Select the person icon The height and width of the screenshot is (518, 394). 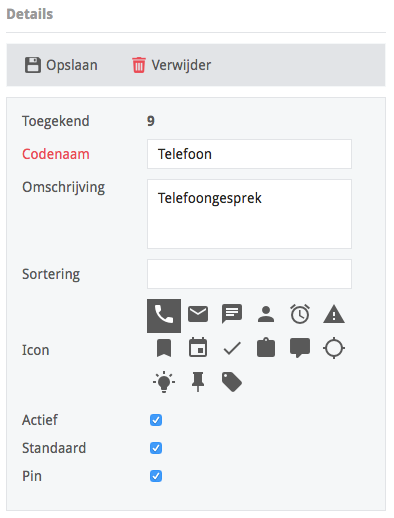266,314
